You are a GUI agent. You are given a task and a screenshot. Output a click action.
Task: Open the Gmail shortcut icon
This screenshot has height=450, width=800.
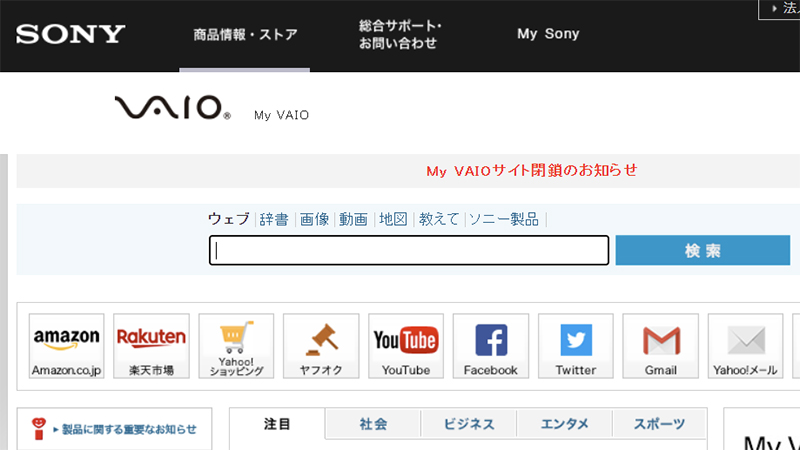[x=661, y=346]
